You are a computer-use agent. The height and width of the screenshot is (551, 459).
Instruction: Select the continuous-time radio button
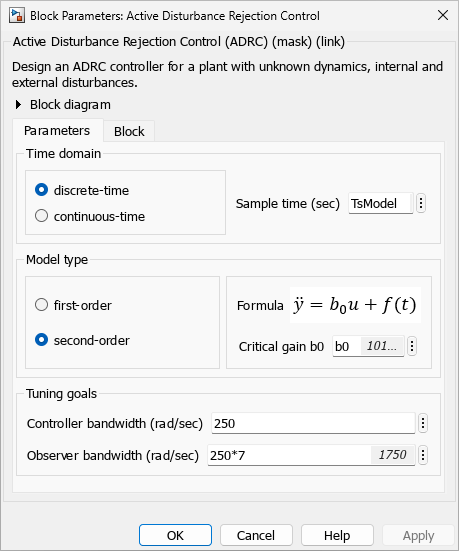41,216
